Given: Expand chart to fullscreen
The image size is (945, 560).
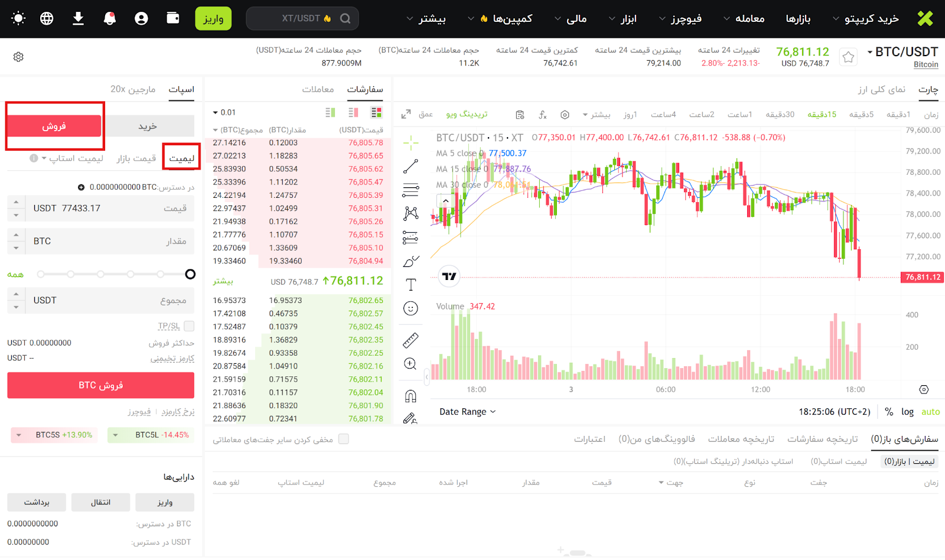Looking at the screenshot, I should [x=406, y=115].
